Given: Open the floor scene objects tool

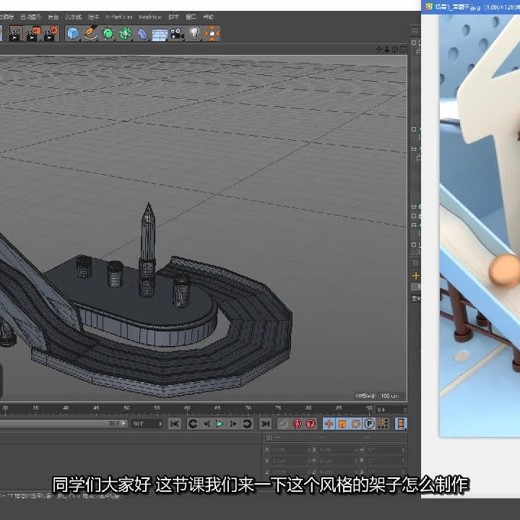Looking at the screenshot, I should tap(159, 34).
